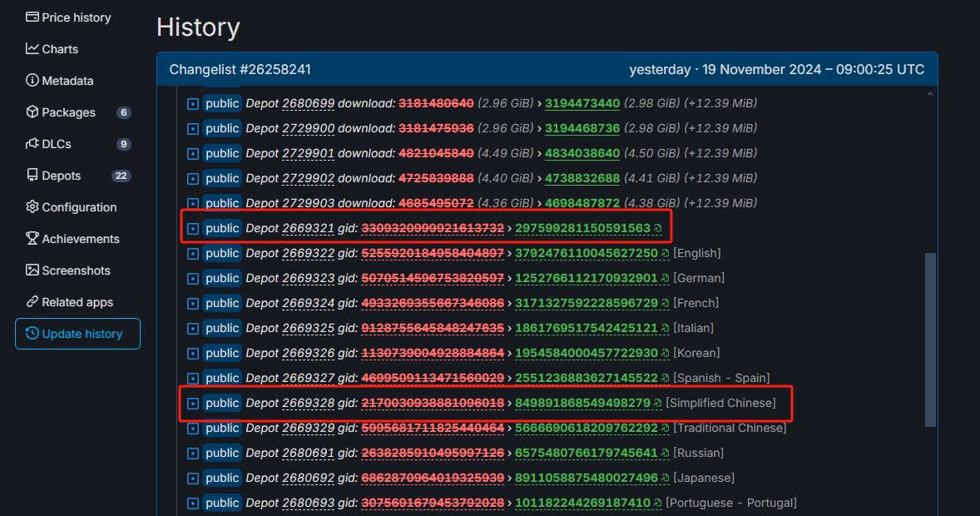The width and height of the screenshot is (980, 516).
Task: Select the Update history tab
Action: pos(78,334)
